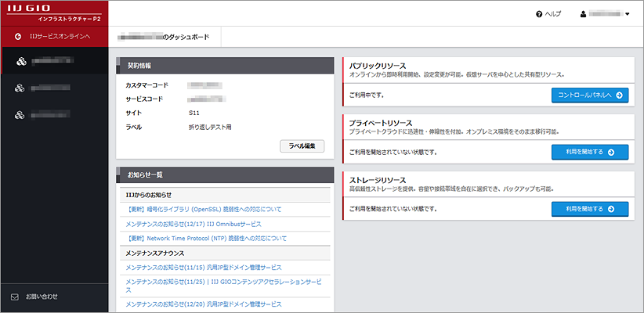This screenshot has height=313, width=644.
Task: Open the 11/25 コンテンツアクセラレーション maintenance notice
Action: pos(224,285)
